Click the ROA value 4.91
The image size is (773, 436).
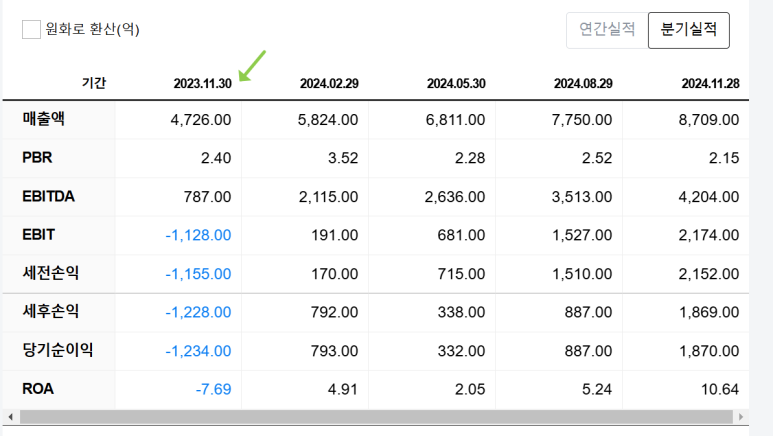pos(343,390)
